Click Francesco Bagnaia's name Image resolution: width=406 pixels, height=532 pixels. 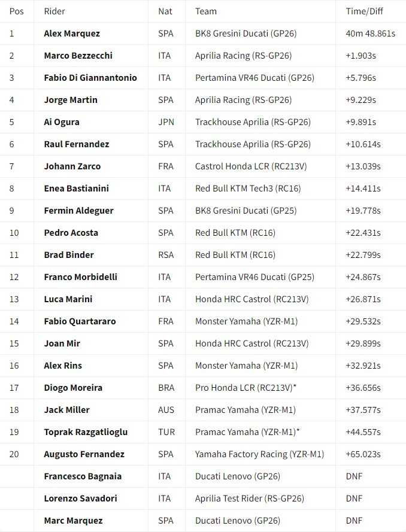[83, 476]
